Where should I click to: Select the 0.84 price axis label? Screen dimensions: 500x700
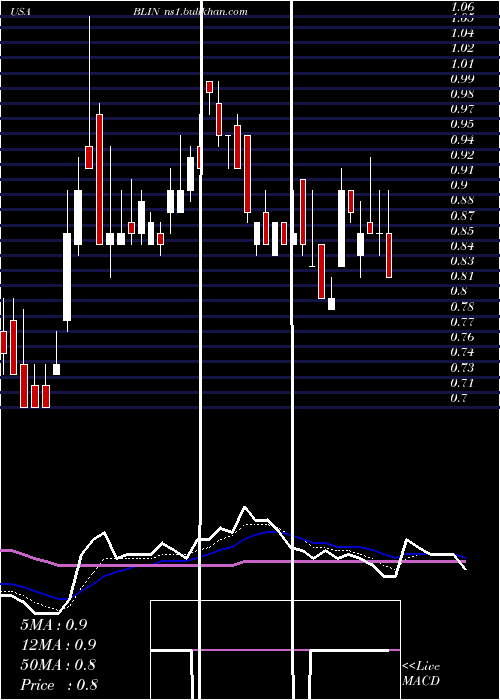tap(462, 246)
